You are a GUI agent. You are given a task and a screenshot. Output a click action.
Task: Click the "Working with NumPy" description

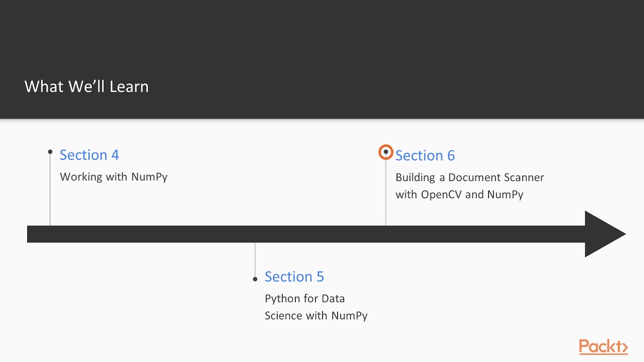114,177
